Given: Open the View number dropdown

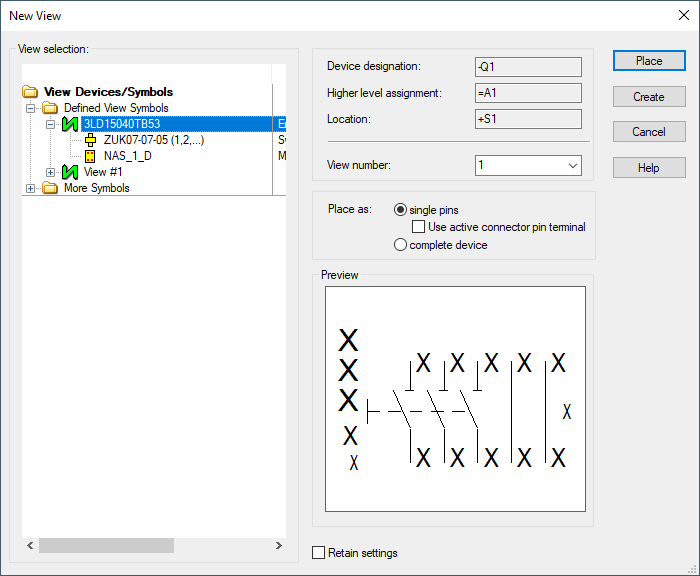Looking at the screenshot, I should click(x=572, y=165).
